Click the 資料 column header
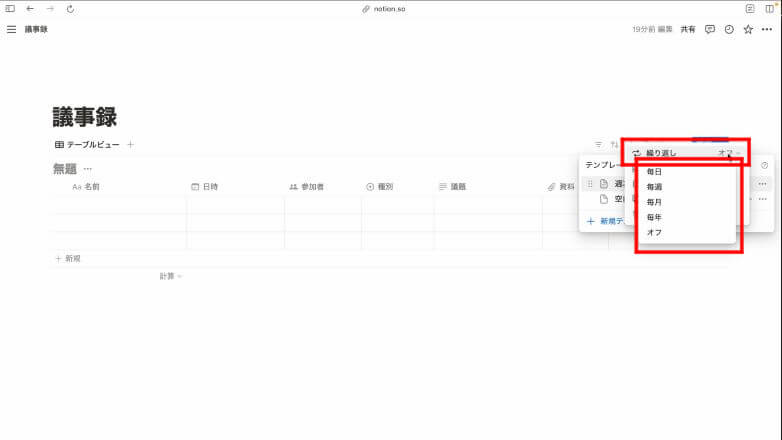 (x=561, y=187)
